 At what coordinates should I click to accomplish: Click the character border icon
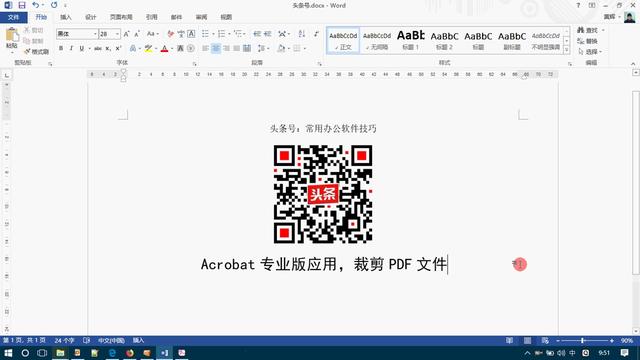pyautogui.click(x=191, y=34)
